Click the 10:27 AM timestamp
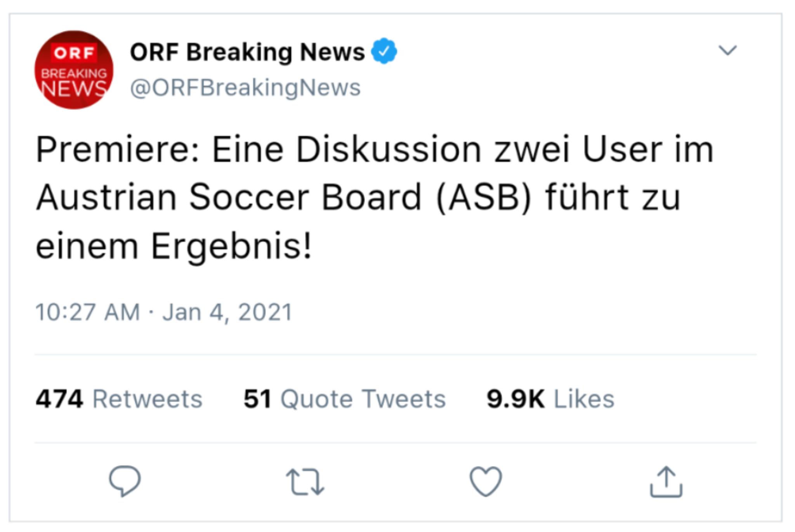This screenshot has width=795, height=532. 88,312
